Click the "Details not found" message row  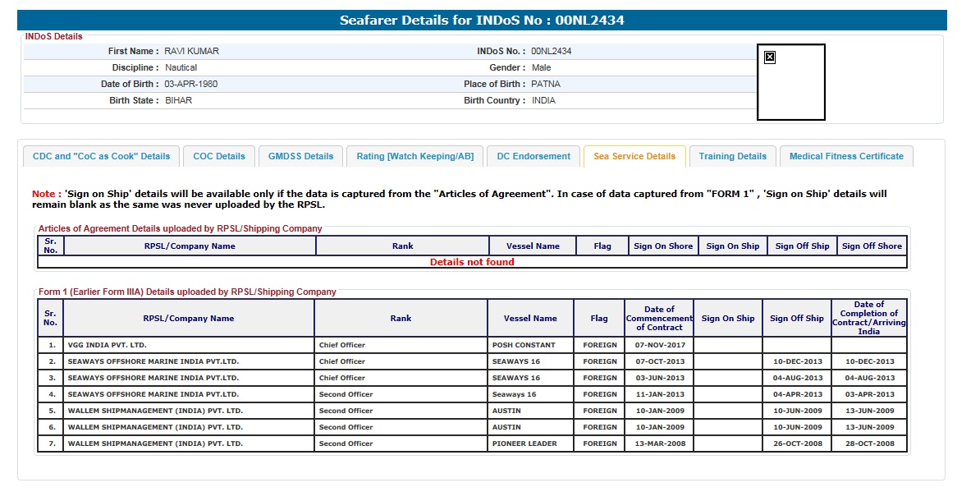coord(472,262)
